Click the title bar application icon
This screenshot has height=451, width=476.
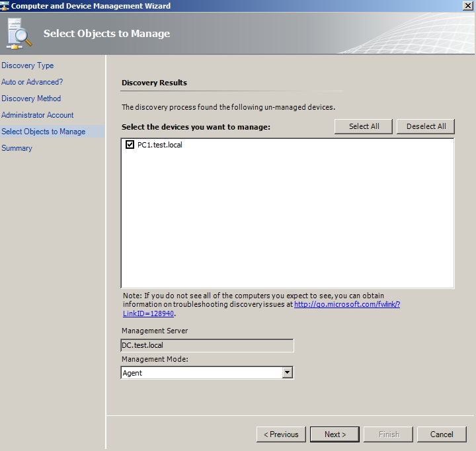coord(5,6)
